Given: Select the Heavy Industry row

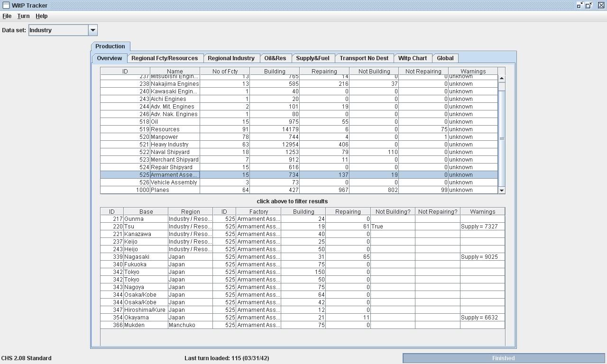Looking at the screenshot, I should pos(299,145).
